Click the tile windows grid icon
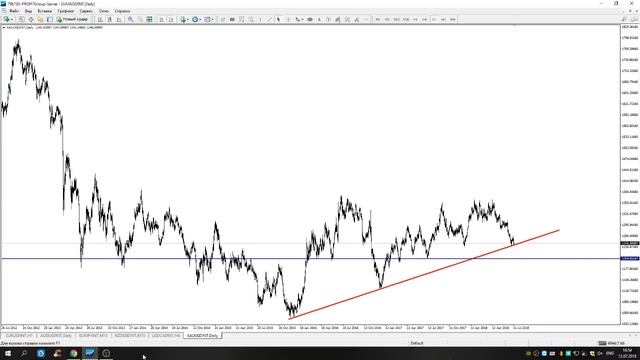The image size is (640, 360). [149, 19]
